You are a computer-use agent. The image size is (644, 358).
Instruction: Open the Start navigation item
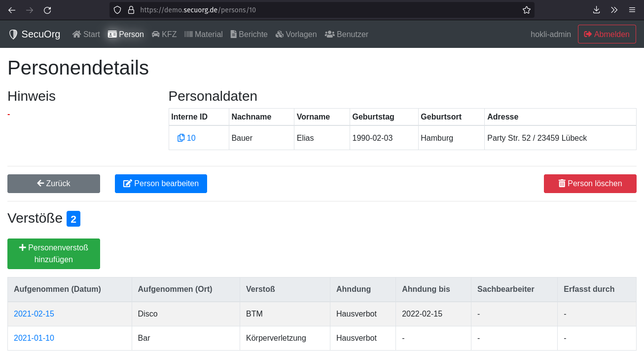86,34
